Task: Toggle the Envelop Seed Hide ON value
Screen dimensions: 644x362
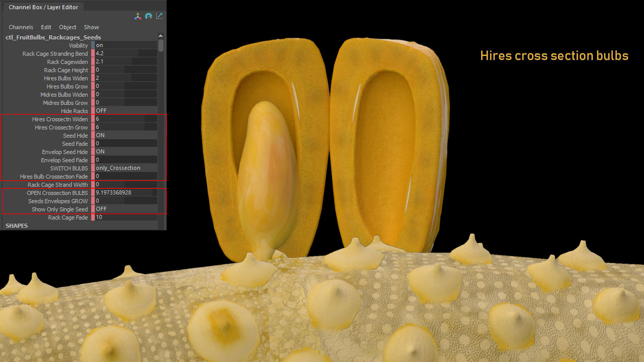Action: tap(126, 152)
